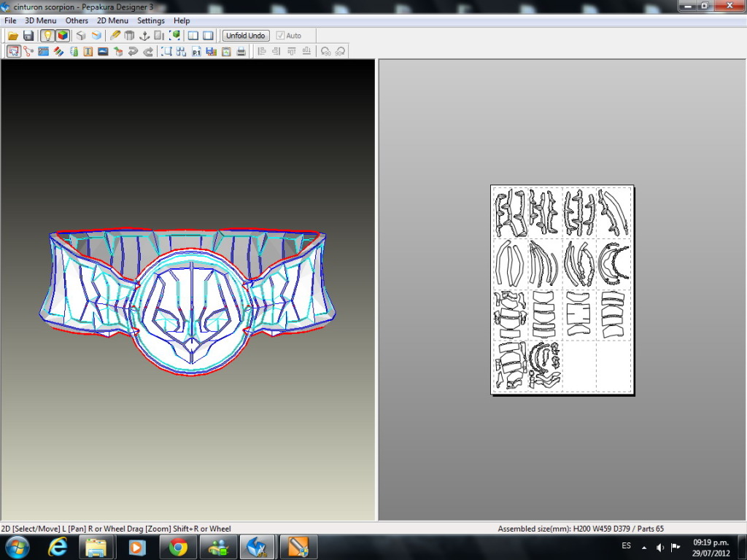Click the Action Center flag icon

pos(675,547)
